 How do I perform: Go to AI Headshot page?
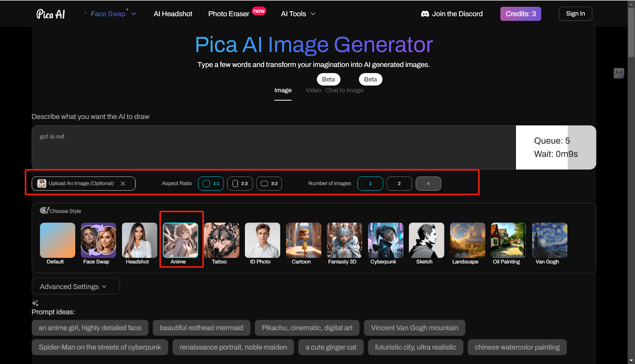click(173, 14)
